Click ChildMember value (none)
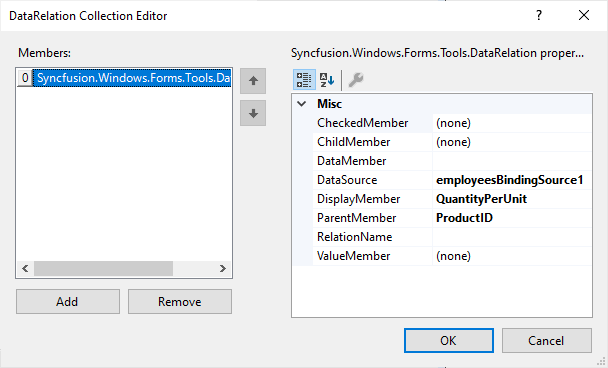Image resolution: width=608 pixels, height=368 pixels. click(x=453, y=142)
